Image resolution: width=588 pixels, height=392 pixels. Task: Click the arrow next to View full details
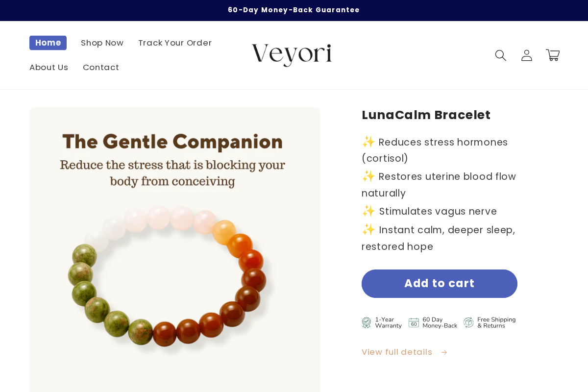tap(444, 352)
